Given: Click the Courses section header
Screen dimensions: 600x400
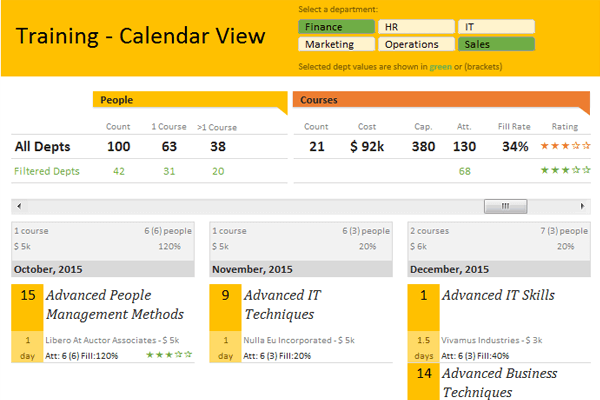Looking at the screenshot, I should (440, 100).
